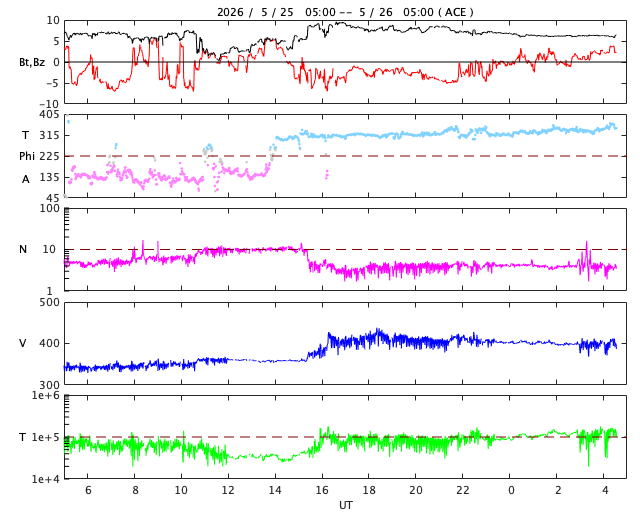This screenshot has width=640, height=512.
Task: Click the '1e+4' temperature tick label
Action: coord(46,479)
